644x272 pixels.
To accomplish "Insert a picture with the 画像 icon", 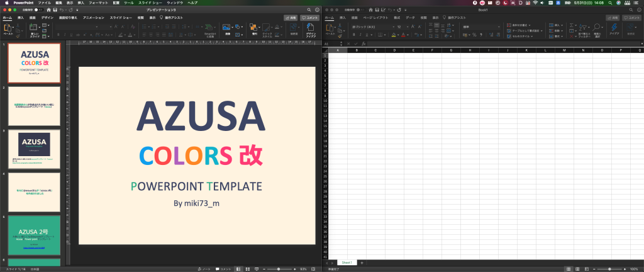I will point(226,27).
